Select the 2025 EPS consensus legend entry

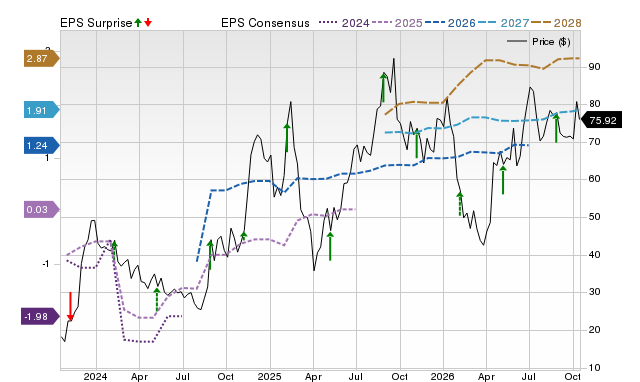(397, 23)
